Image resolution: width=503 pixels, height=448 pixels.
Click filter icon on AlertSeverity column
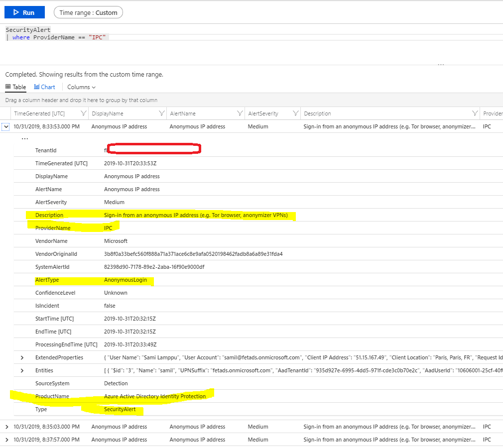[296, 113]
